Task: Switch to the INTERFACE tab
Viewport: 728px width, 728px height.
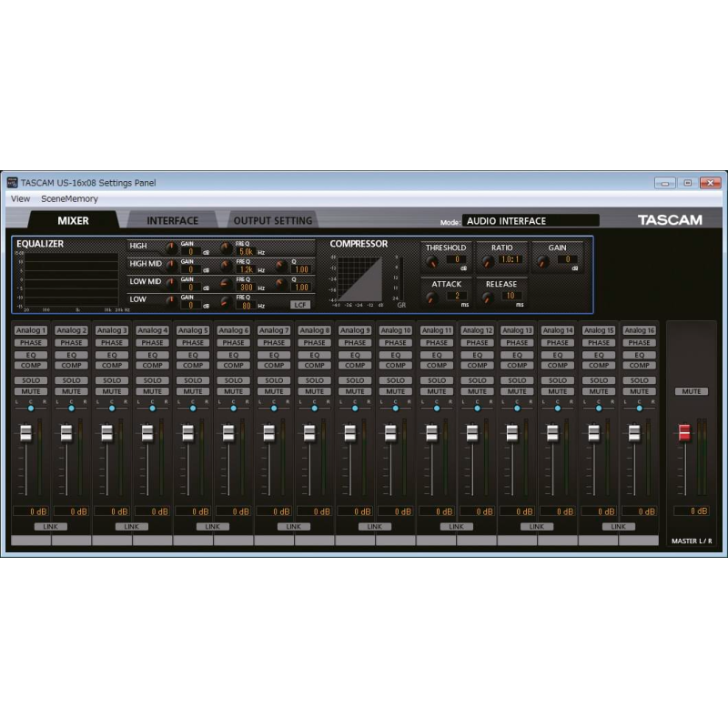Action: [x=172, y=220]
